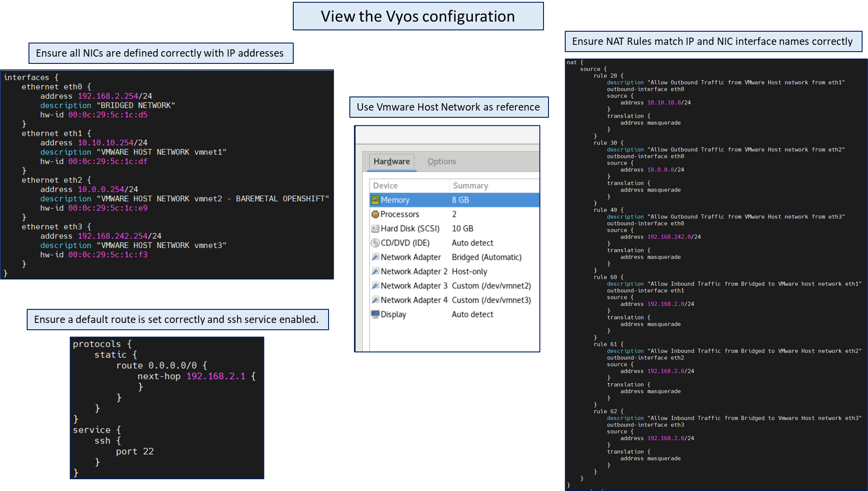This screenshot has height=491, width=868.
Task: Select the Host-only summary entry
Action: point(469,272)
